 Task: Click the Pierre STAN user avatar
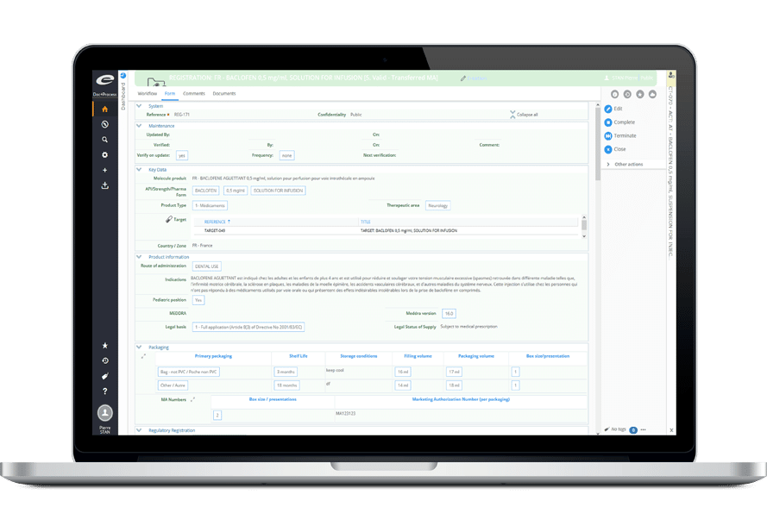pyautogui.click(x=104, y=413)
